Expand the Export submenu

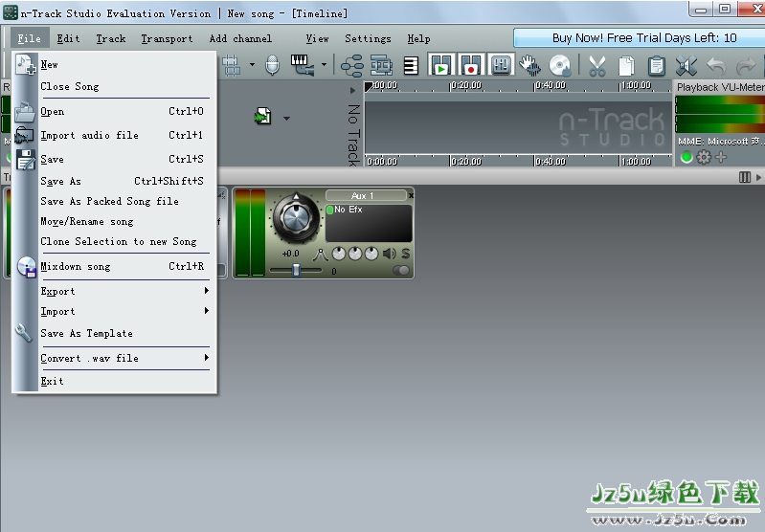point(114,291)
